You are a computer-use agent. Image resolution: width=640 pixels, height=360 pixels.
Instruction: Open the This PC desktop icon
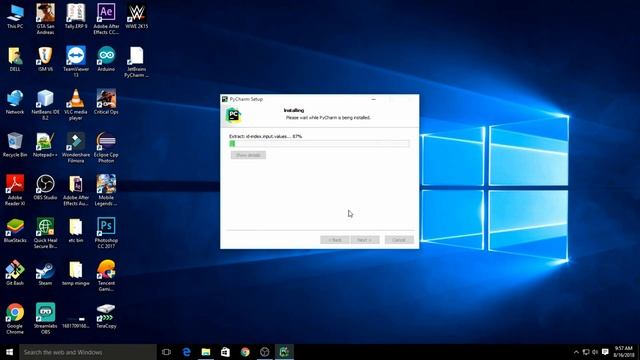click(15, 16)
